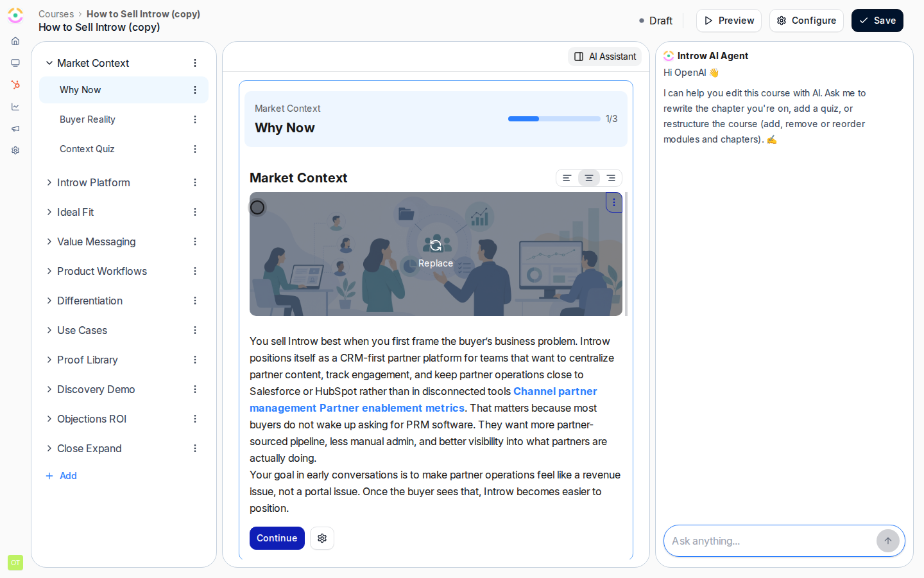Set heading alignment to right
Viewport: 924px width, 578px height.
611,178
